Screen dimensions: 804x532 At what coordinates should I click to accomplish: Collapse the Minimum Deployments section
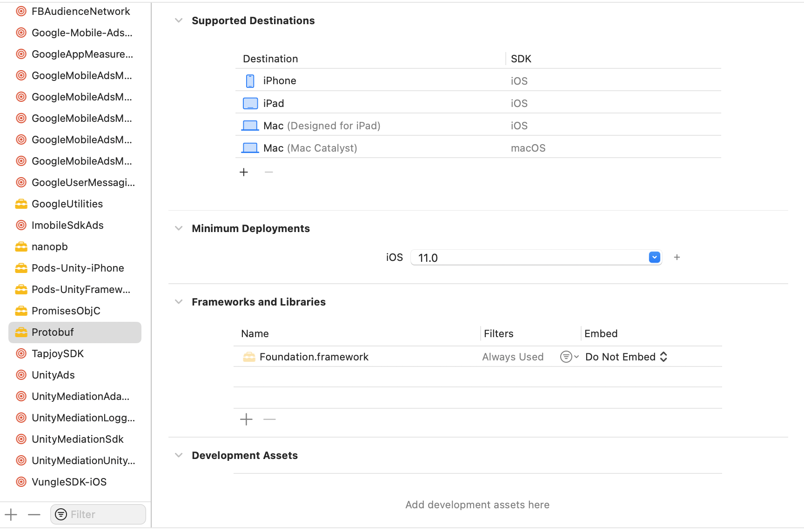179,228
